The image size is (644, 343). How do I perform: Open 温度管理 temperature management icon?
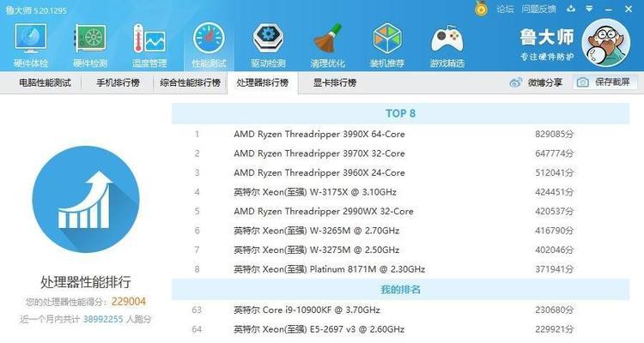149,39
